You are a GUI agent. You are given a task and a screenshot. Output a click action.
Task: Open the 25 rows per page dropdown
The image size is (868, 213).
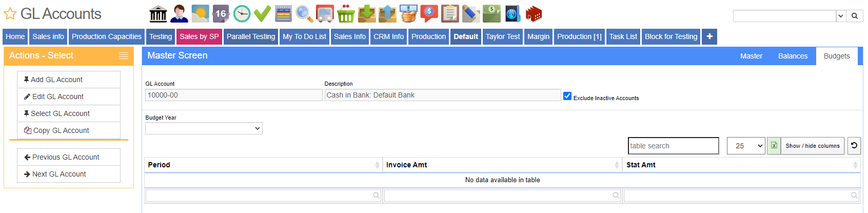tap(746, 146)
